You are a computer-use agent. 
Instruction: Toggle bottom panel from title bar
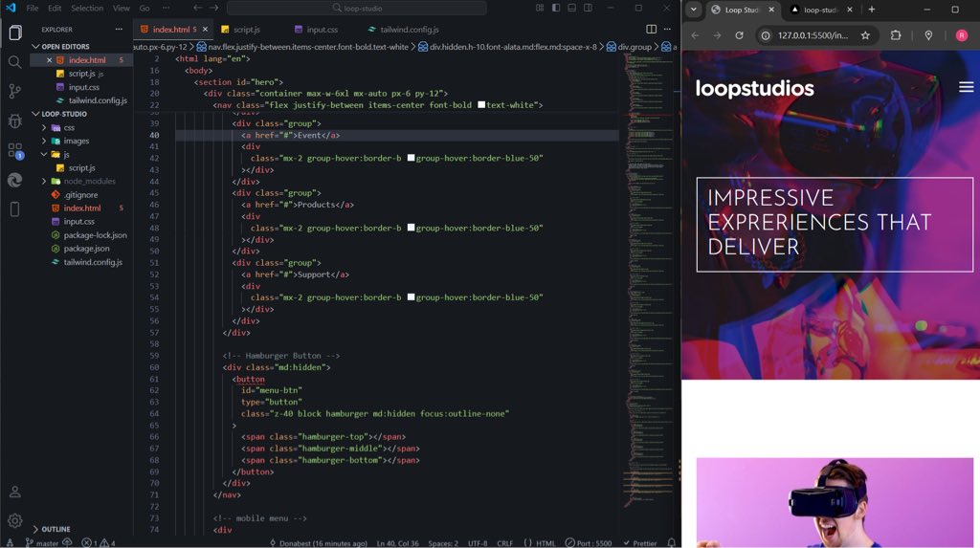pos(572,8)
